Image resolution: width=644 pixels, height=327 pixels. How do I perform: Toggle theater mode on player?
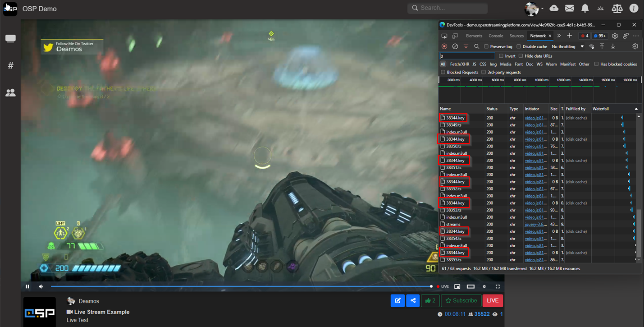click(470, 286)
